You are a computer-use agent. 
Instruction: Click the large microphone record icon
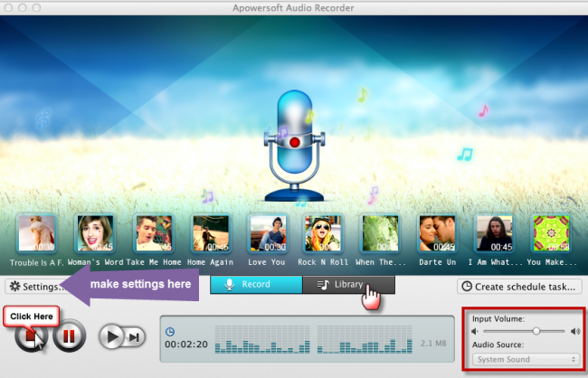click(294, 146)
